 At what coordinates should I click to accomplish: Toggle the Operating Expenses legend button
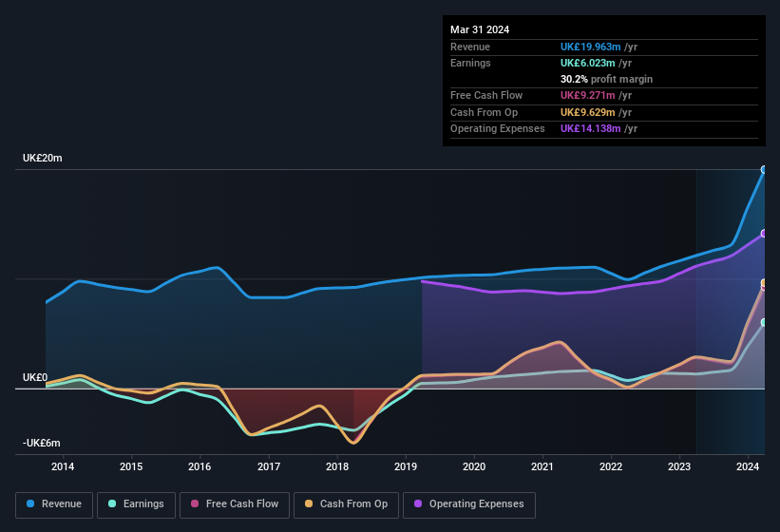(x=469, y=504)
